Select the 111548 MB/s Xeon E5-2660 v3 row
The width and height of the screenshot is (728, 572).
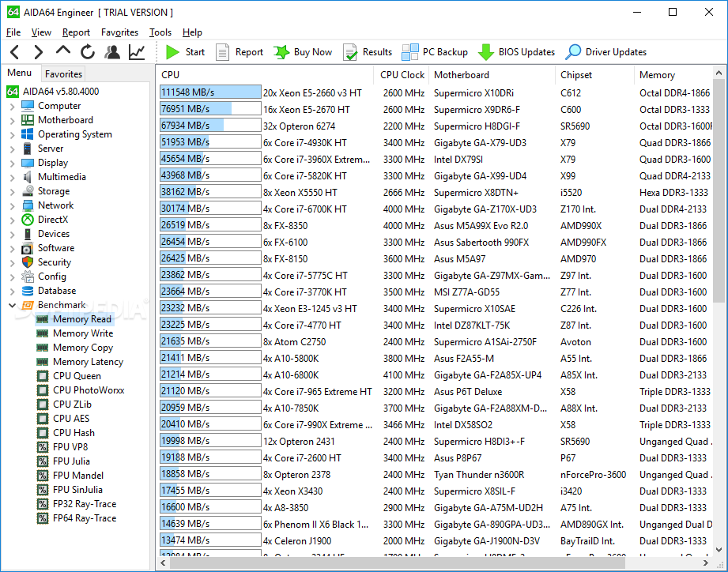436,92
